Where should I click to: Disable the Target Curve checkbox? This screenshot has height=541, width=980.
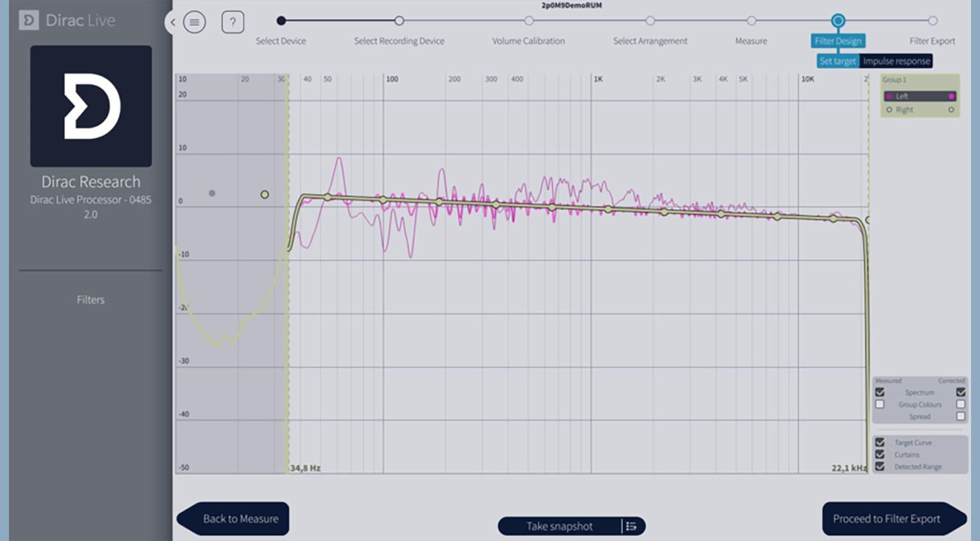click(879, 442)
